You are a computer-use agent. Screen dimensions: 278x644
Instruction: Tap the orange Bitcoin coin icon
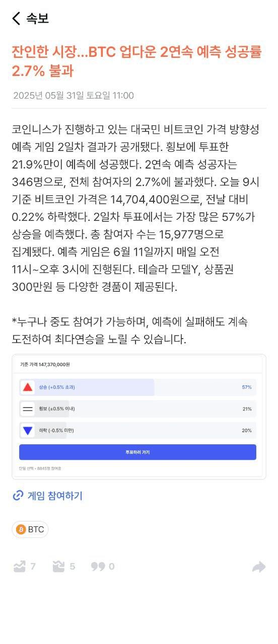point(21,529)
